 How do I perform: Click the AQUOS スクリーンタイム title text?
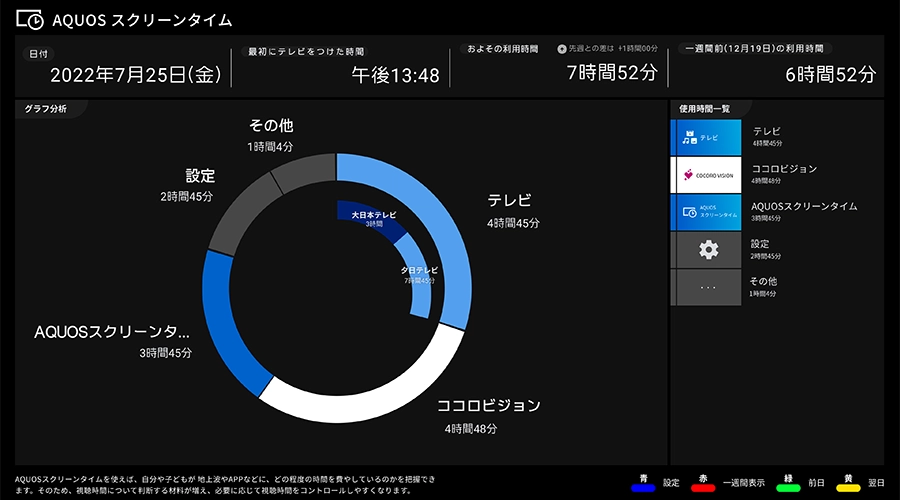click(142, 21)
